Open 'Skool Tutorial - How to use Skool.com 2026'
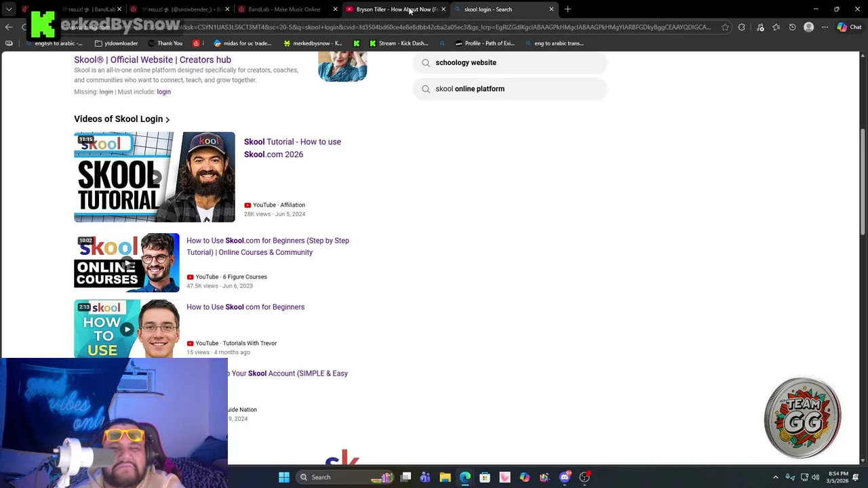The image size is (868, 488). (292, 148)
